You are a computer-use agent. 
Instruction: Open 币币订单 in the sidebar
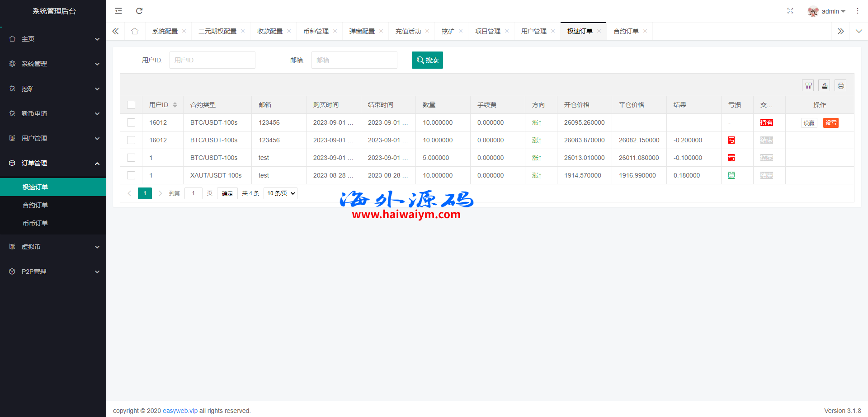[35, 223]
